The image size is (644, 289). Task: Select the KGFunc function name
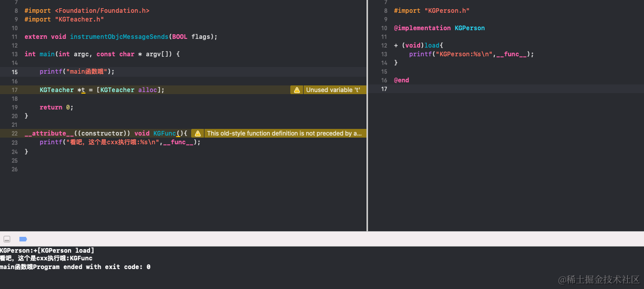click(x=165, y=134)
